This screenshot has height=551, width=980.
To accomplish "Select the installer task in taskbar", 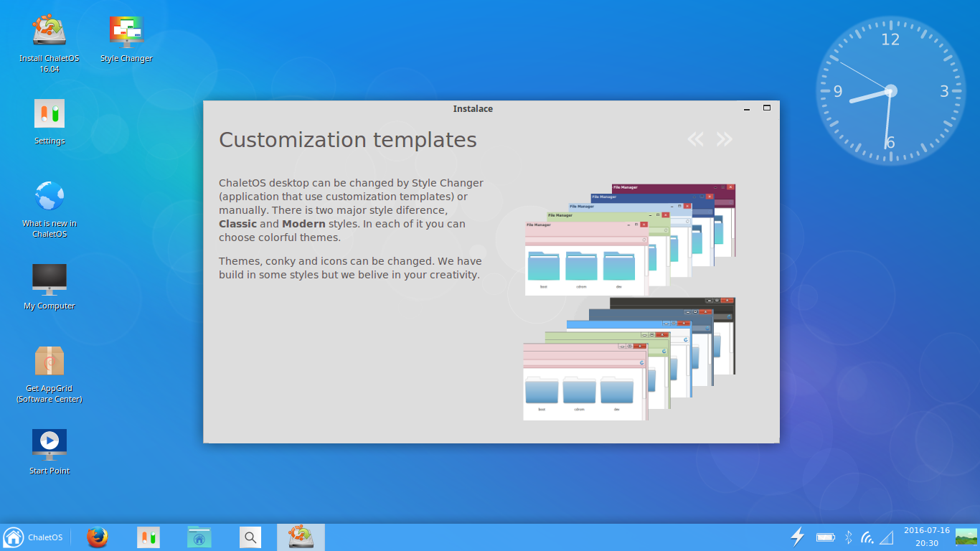I will tap(301, 537).
